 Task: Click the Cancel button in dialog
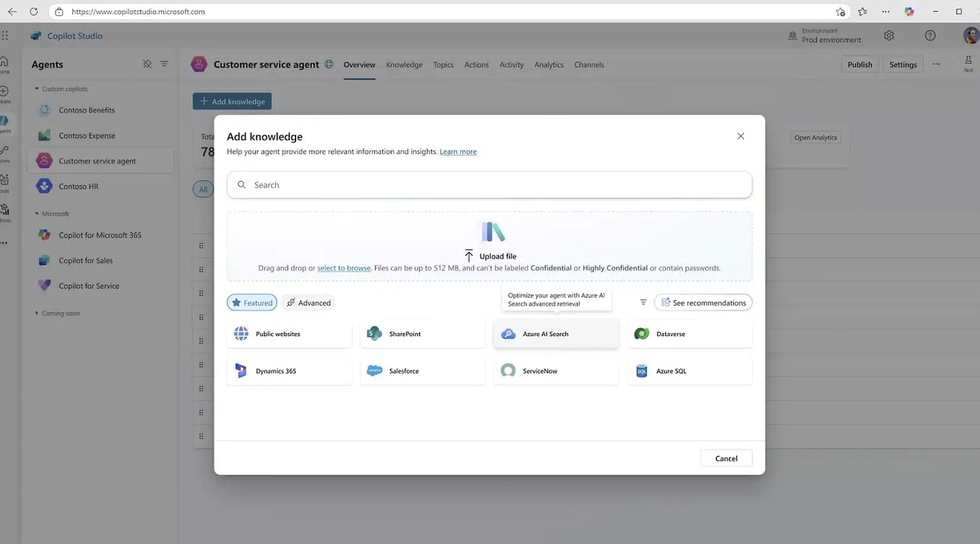point(726,459)
